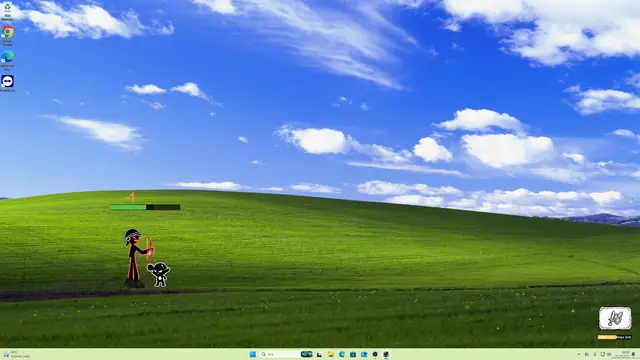Open the dark blue app icon after Edge
The width and height of the screenshot is (640, 360).
(x=353, y=354)
